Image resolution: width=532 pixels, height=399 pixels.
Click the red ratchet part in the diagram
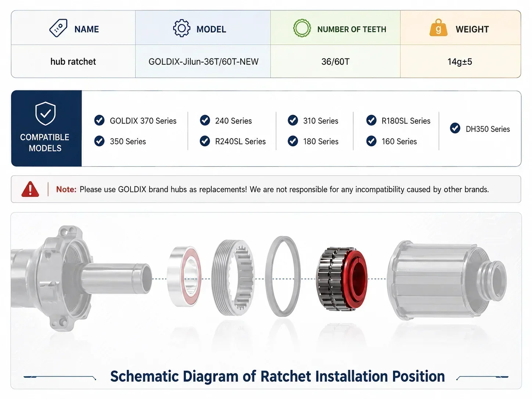(x=342, y=279)
